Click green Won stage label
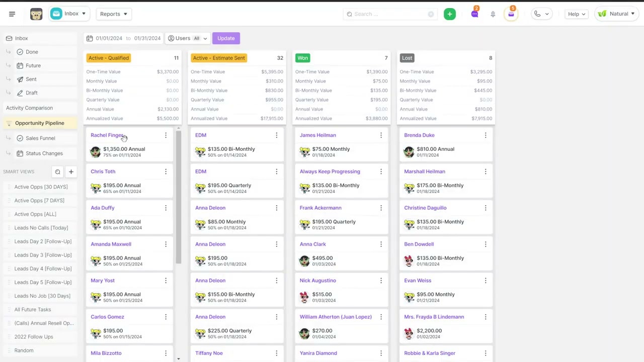 tap(302, 58)
